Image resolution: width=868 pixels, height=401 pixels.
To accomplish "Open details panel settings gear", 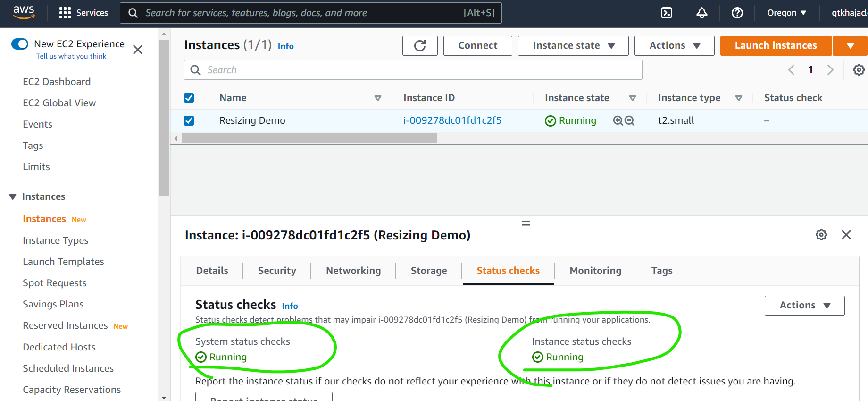I will pyautogui.click(x=821, y=235).
